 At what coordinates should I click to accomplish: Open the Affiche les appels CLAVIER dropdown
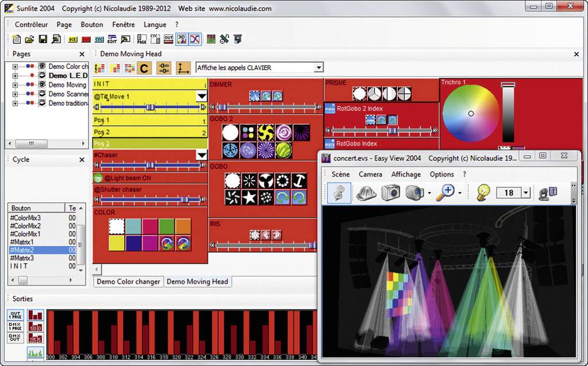pyautogui.click(x=319, y=68)
